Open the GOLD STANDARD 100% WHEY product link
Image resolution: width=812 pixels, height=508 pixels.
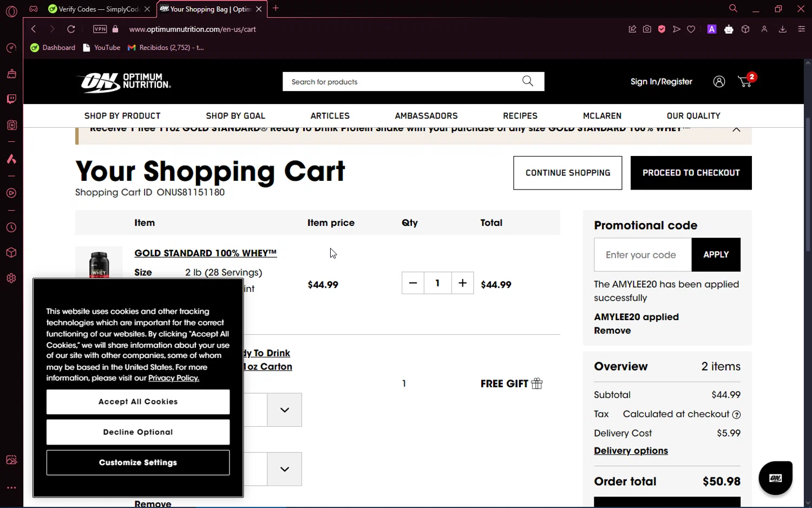(x=206, y=253)
